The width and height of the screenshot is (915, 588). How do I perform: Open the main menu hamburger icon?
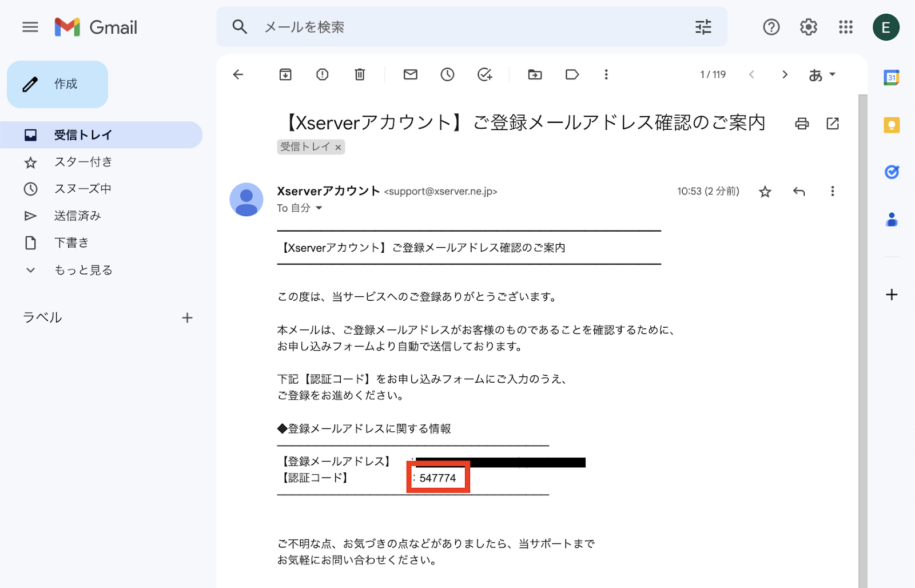(x=30, y=27)
